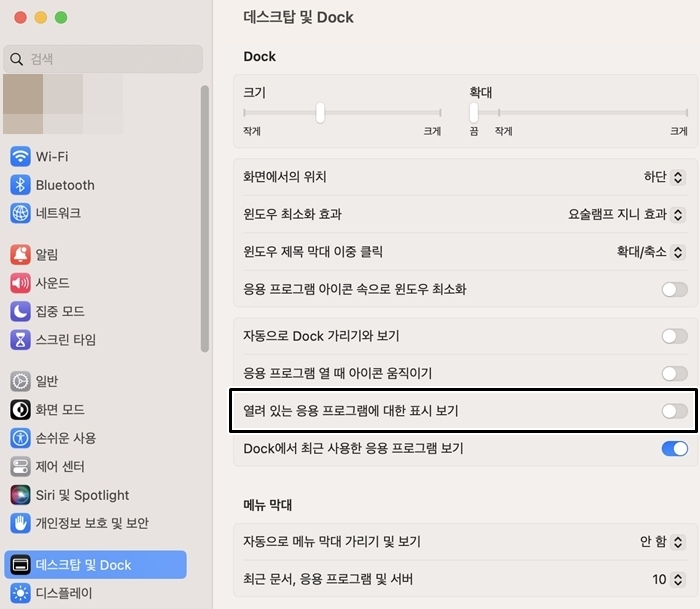The width and height of the screenshot is (700, 609).
Task: Click the green zoom window button
Action: (61, 17)
